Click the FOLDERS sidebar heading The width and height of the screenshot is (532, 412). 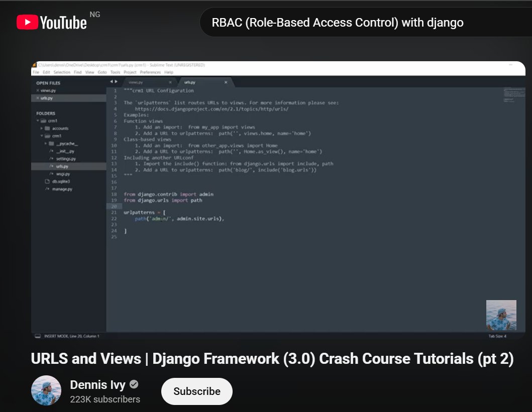tap(46, 113)
